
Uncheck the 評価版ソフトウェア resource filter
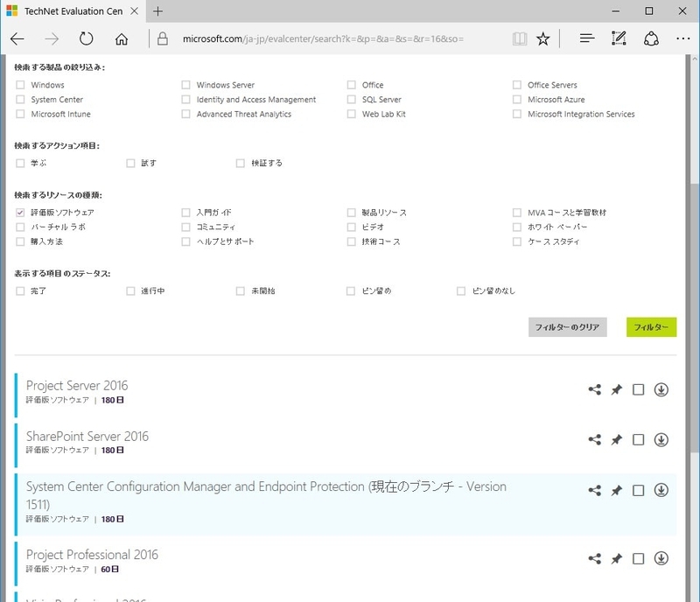pyautogui.click(x=20, y=212)
